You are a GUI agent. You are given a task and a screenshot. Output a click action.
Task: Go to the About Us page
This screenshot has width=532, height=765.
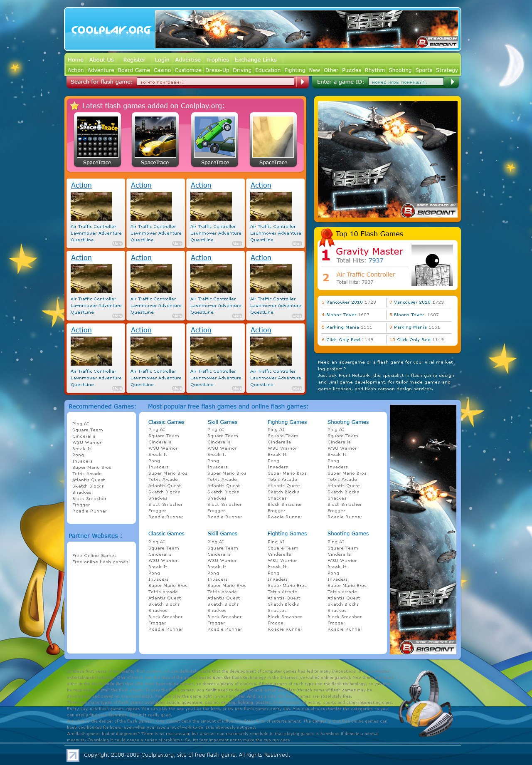[x=101, y=60]
